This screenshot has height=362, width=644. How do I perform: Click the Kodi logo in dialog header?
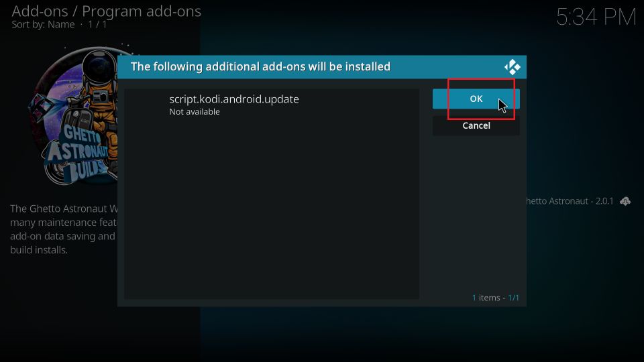tap(512, 67)
